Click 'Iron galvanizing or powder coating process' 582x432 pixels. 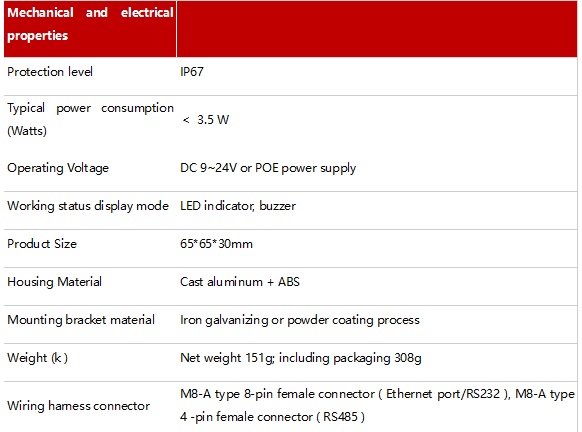(300, 320)
